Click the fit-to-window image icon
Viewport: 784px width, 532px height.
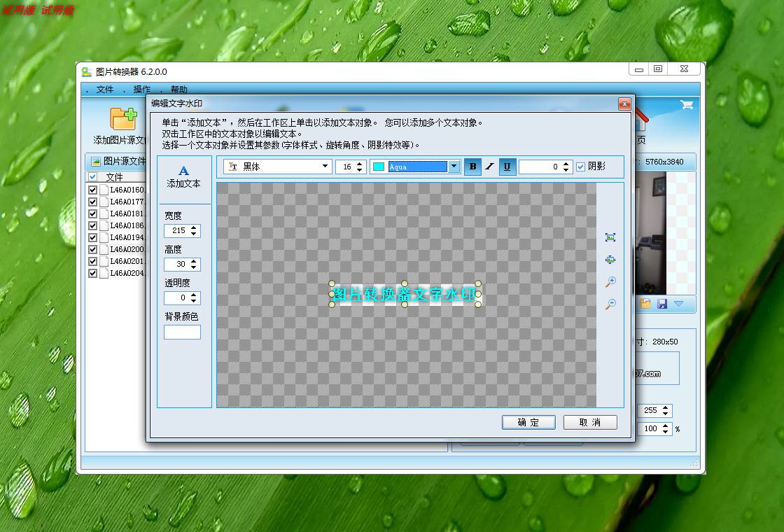[610, 237]
